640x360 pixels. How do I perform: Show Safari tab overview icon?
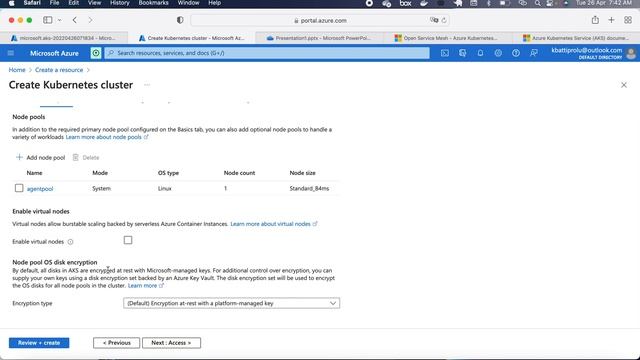[628, 20]
